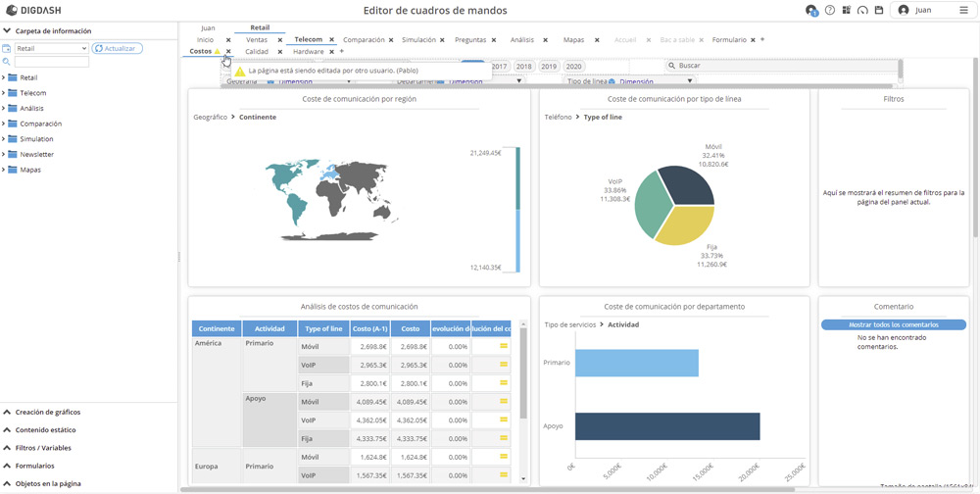980x494 pixels.
Task: Close the Telecom tab
Action: [332, 39]
